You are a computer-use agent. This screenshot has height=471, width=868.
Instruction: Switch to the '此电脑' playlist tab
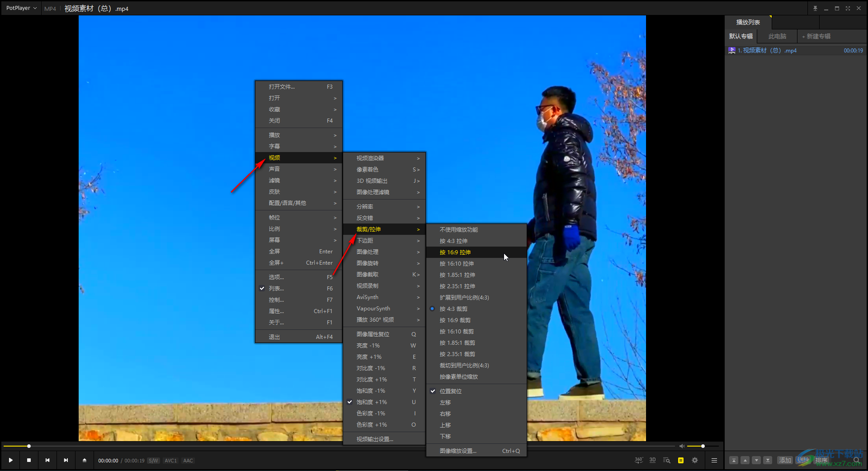[777, 36]
